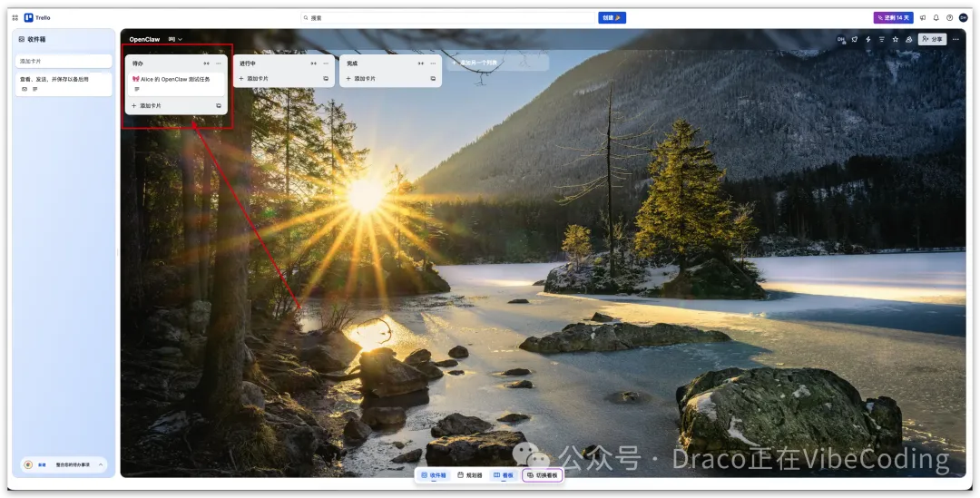Star the OpenClaw board

[896, 39]
